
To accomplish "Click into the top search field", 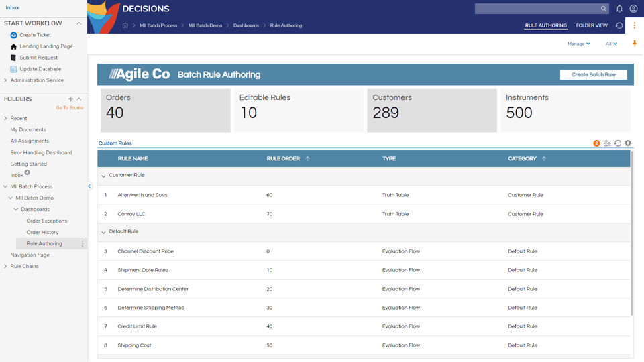I will pos(537,9).
